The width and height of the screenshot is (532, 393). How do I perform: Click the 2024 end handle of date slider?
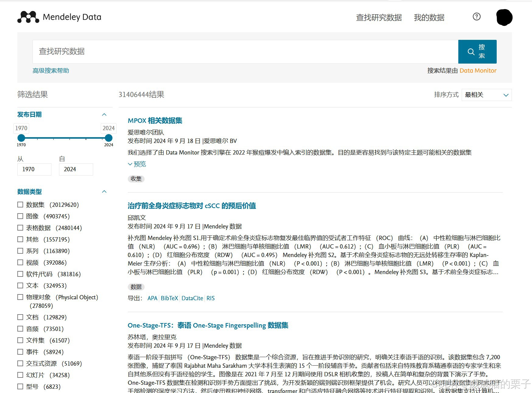click(109, 138)
